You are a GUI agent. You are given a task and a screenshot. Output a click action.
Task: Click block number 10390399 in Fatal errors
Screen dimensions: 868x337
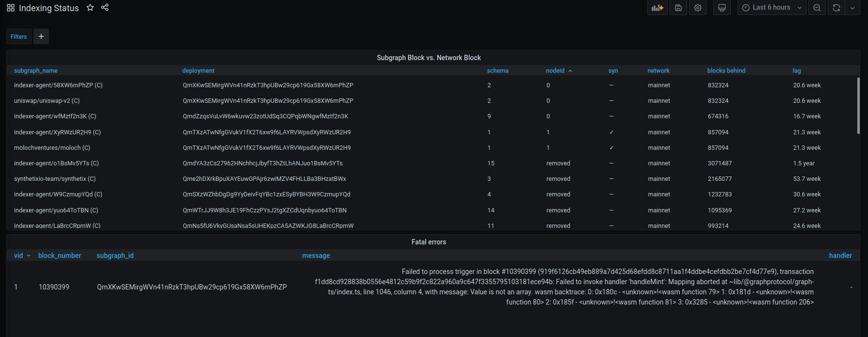tap(54, 287)
